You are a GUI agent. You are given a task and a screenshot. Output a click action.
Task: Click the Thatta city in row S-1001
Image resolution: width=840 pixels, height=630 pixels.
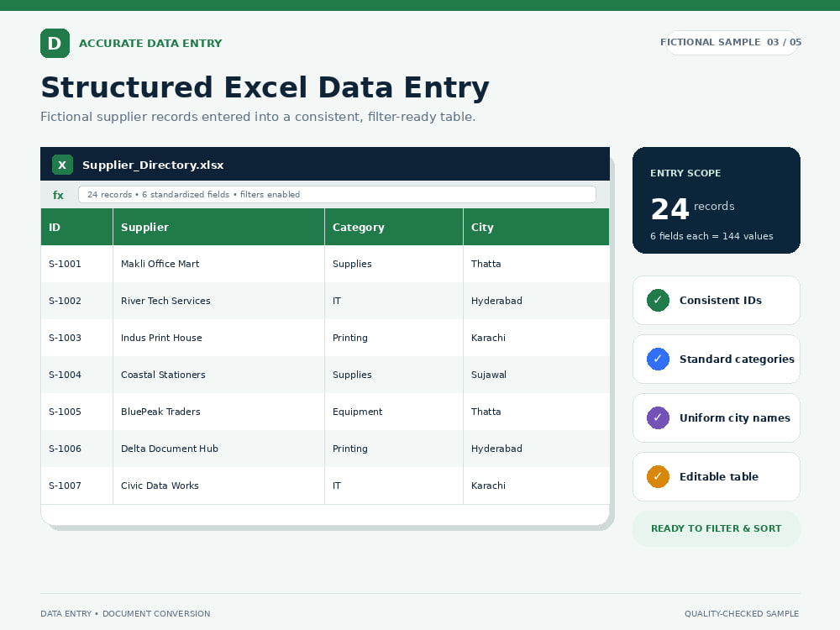(536, 264)
